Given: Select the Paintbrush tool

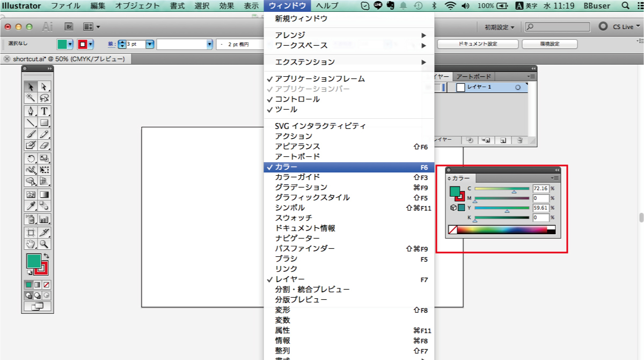Looking at the screenshot, I should 31,134.
